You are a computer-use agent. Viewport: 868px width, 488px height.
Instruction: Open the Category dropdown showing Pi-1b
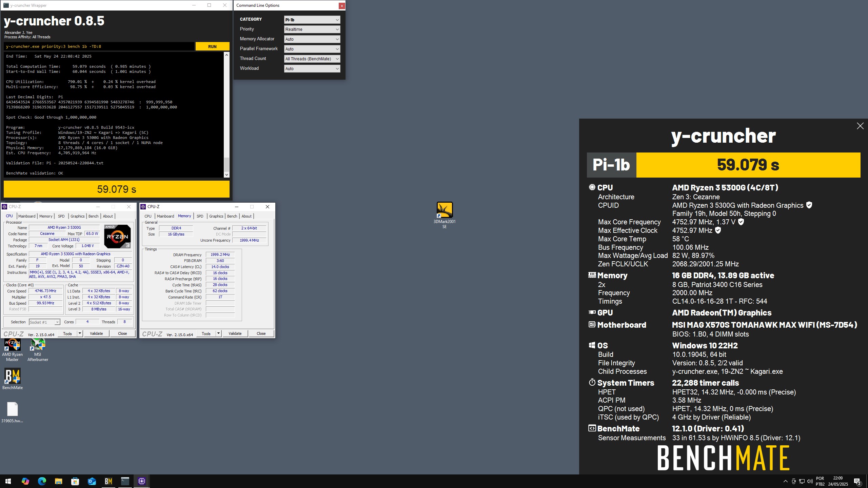[x=312, y=20]
